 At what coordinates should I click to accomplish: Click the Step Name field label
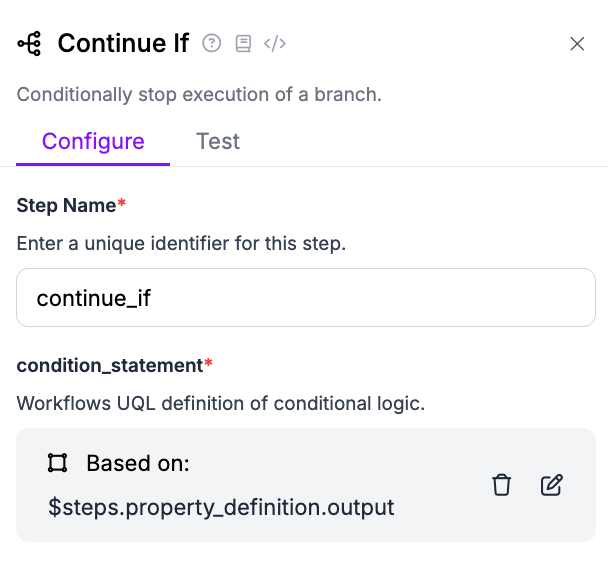click(x=66, y=205)
